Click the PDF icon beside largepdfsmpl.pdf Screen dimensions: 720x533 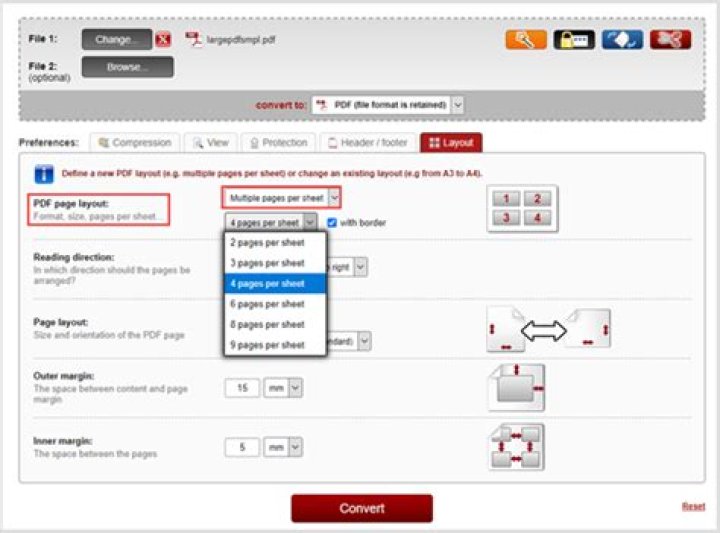coord(194,39)
